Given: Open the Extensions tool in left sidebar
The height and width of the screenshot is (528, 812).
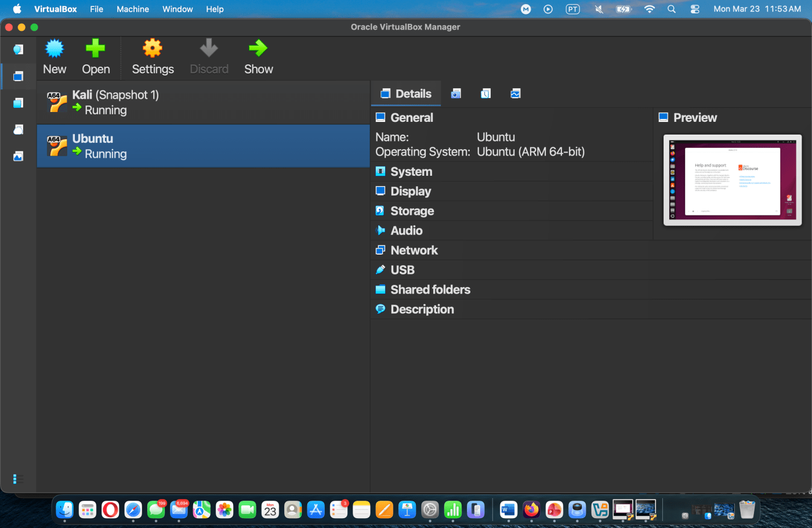Looking at the screenshot, I should [18, 103].
